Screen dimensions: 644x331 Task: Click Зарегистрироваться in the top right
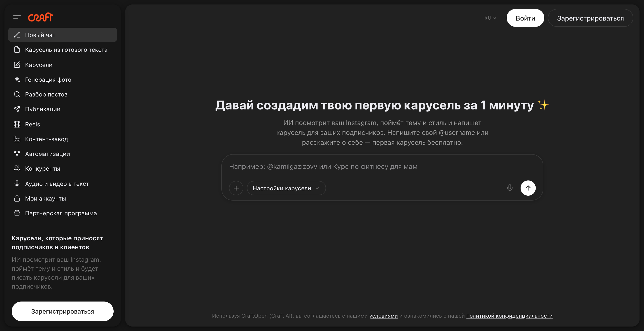coord(590,18)
